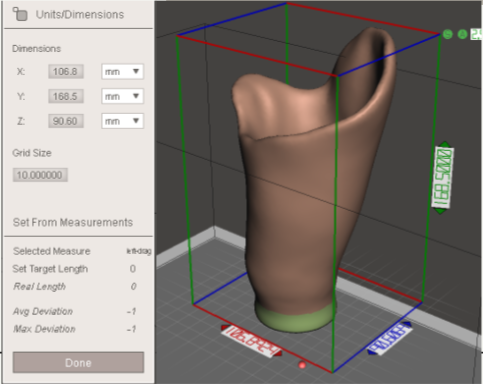This screenshot has width=483, height=384.
Task: Click the Selected Measure left-drag value
Action: (x=139, y=251)
